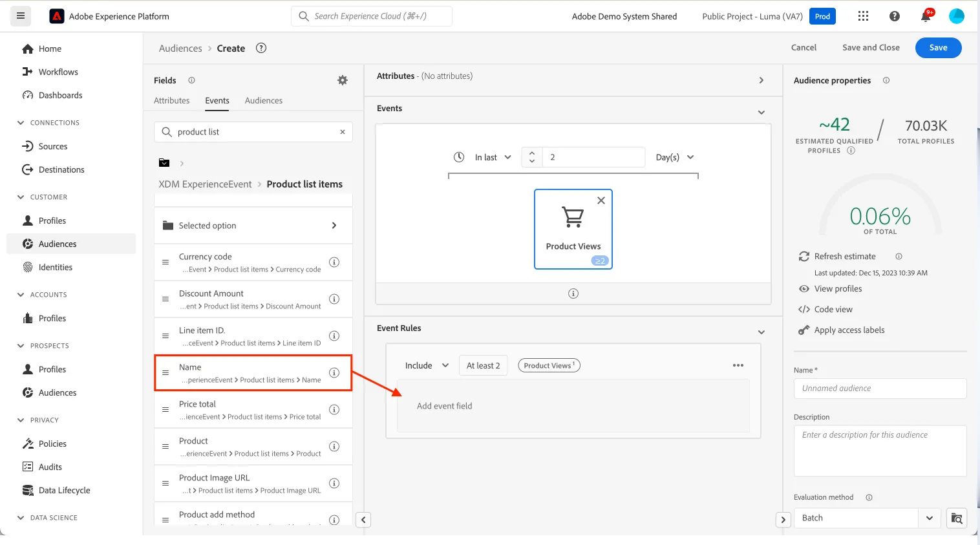Open the Evaluation method Batch dropdown
The image size is (980, 545).
[x=867, y=518]
